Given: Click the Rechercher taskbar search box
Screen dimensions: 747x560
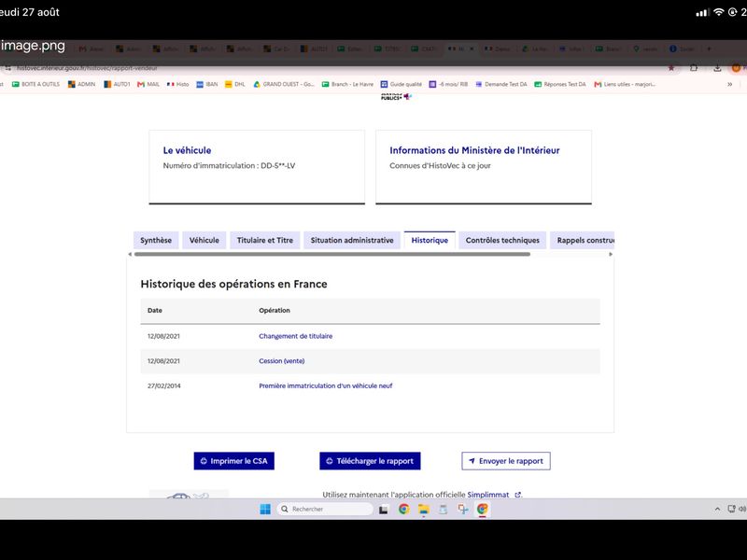Looking at the screenshot, I should [x=325, y=509].
